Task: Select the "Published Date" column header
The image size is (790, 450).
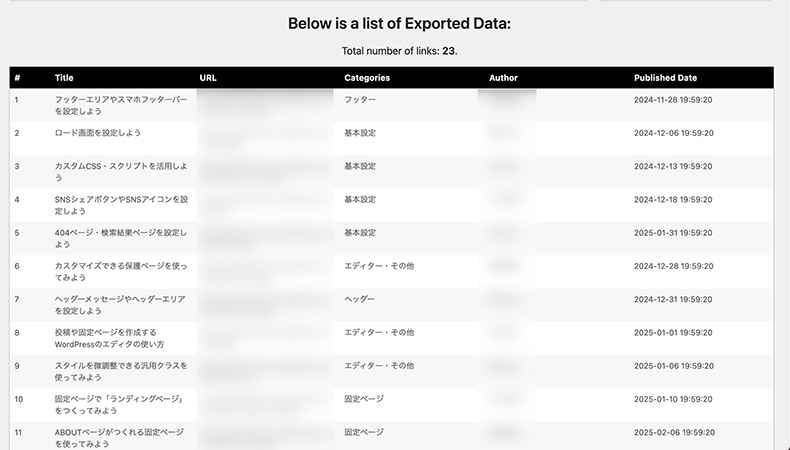Action: click(665, 77)
